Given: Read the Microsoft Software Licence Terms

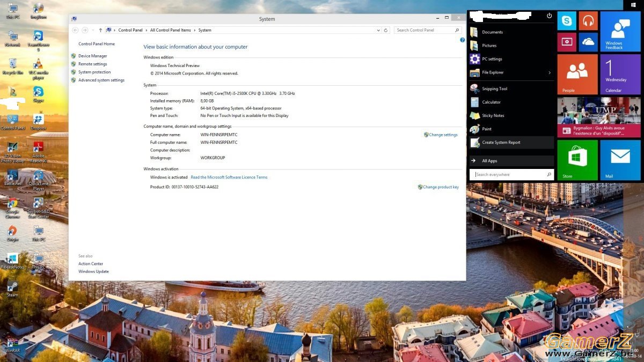Looking at the screenshot, I should pyautogui.click(x=229, y=177).
